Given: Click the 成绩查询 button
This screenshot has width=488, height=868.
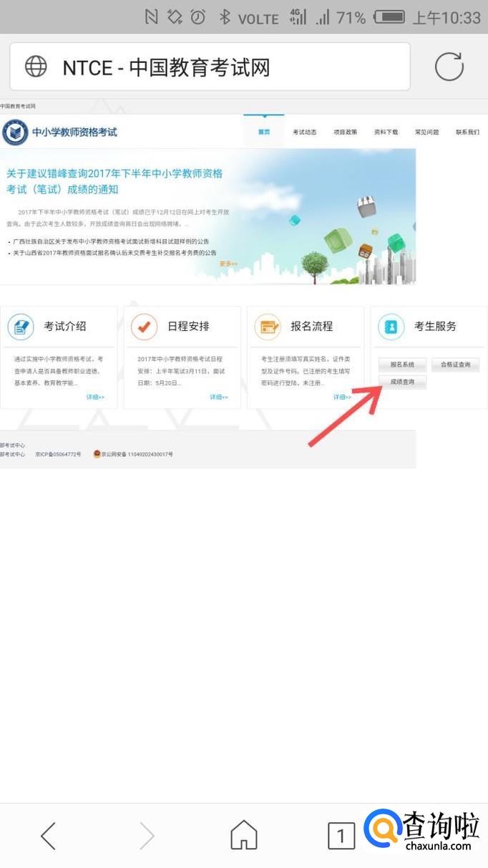Looking at the screenshot, I should click(402, 382).
